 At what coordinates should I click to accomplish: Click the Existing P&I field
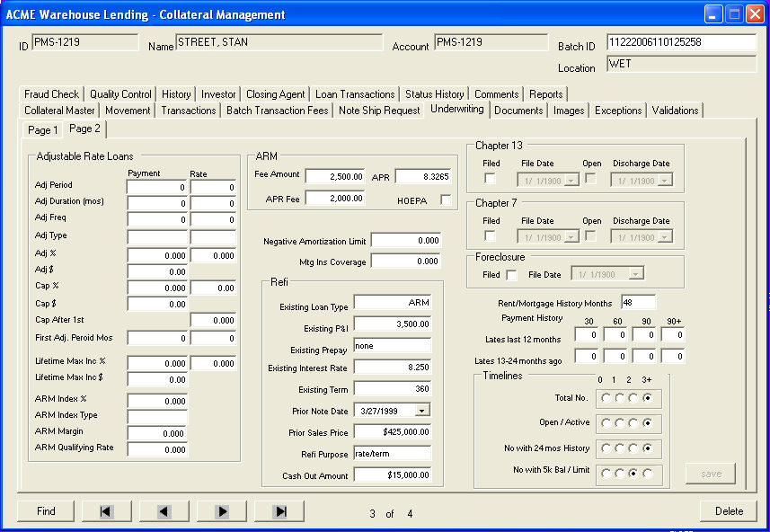click(393, 324)
